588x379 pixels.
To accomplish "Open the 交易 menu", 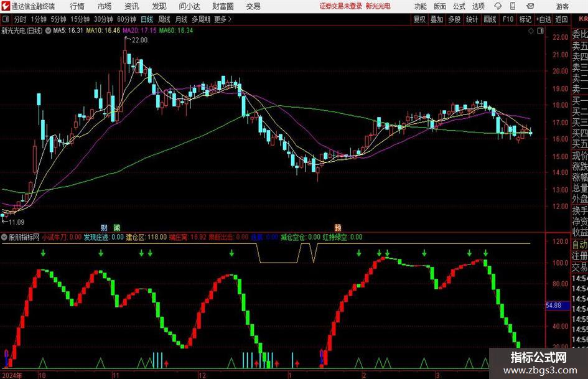I will [x=253, y=6].
